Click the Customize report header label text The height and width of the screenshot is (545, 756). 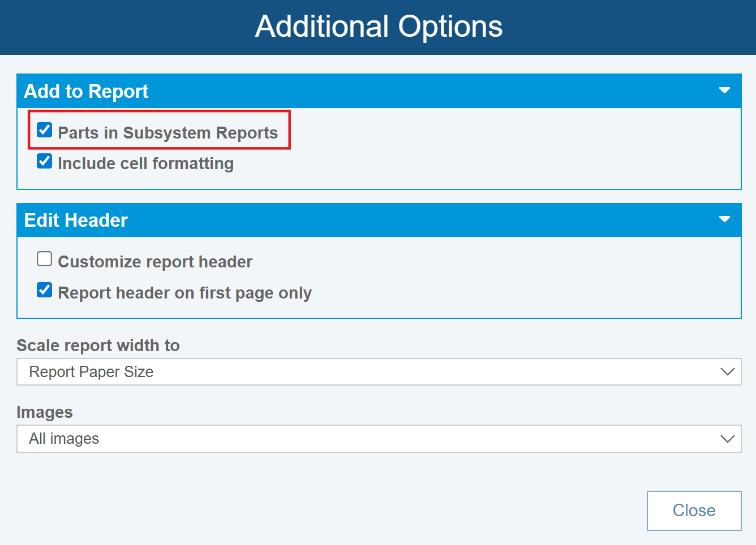pyautogui.click(x=155, y=262)
